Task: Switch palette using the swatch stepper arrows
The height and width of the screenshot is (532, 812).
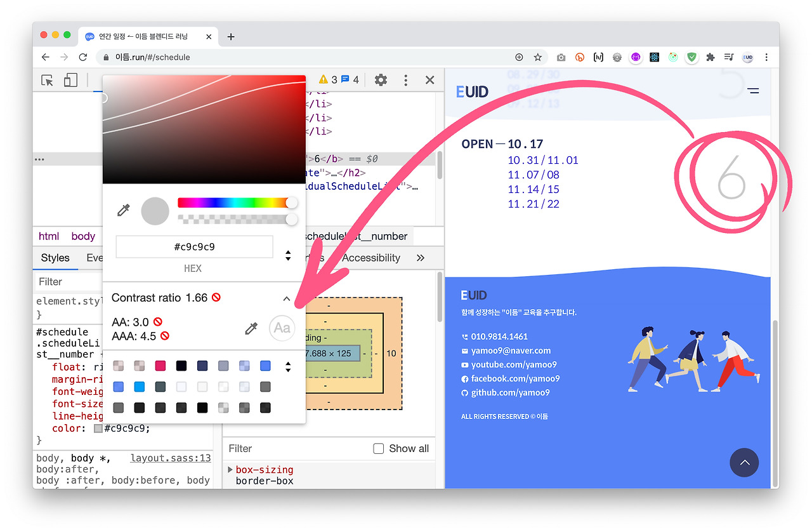Action: (x=288, y=367)
